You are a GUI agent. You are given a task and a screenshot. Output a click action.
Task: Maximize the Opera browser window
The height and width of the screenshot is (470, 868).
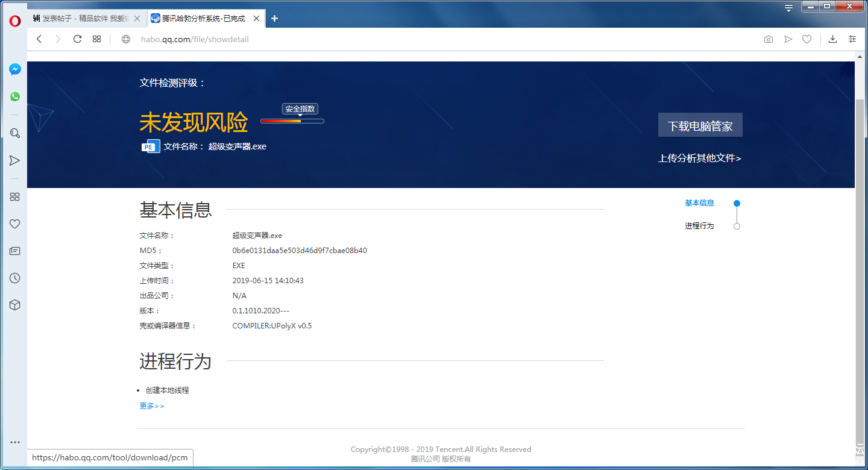click(827, 6)
